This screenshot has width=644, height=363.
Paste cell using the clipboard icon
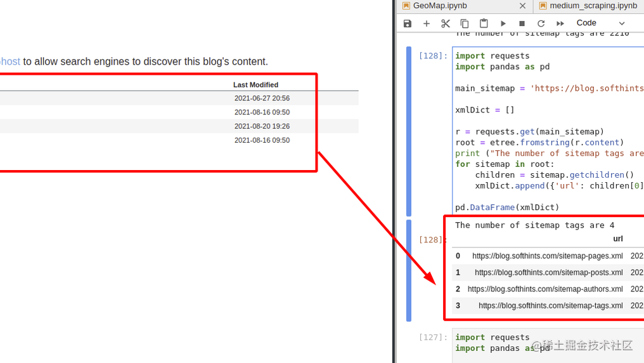coord(484,23)
